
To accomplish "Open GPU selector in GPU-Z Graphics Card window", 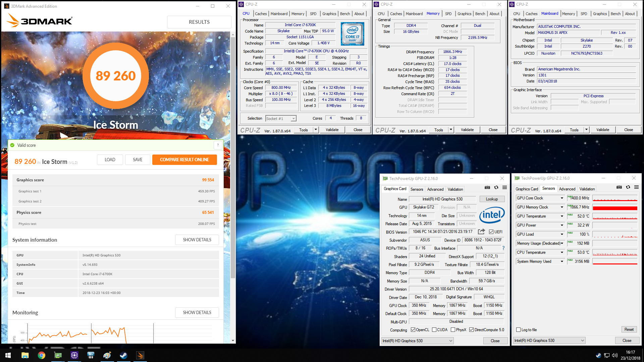I will point(418,341).
